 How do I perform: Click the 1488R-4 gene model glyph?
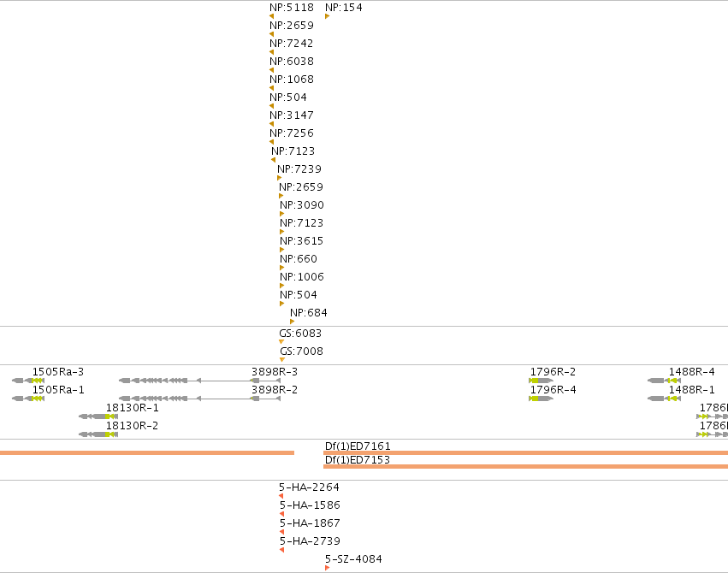tap(665, 381)
